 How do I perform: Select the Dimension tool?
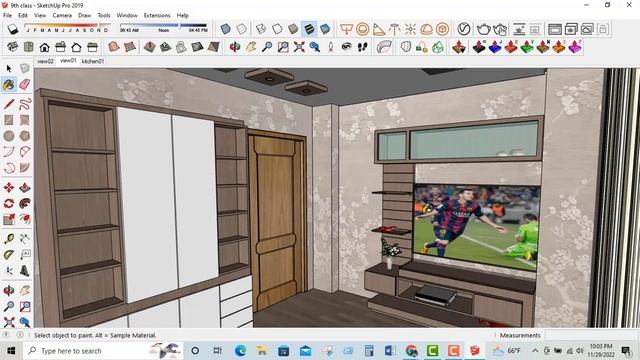24,239
